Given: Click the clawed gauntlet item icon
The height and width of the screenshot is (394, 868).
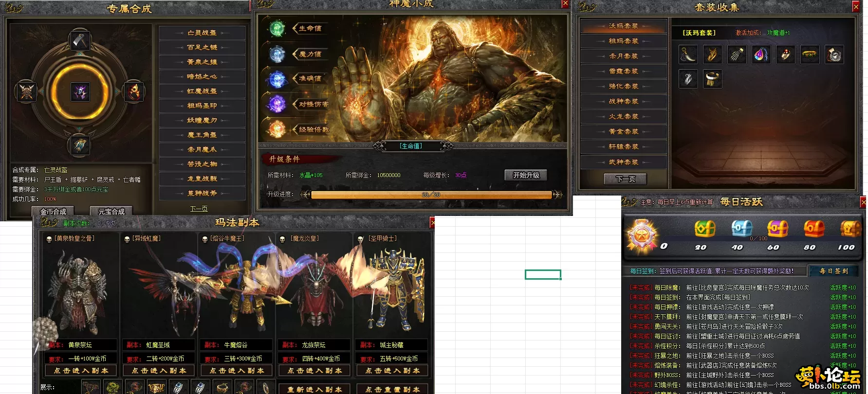Looking at the screenshot, I should [x=737, y=54].
